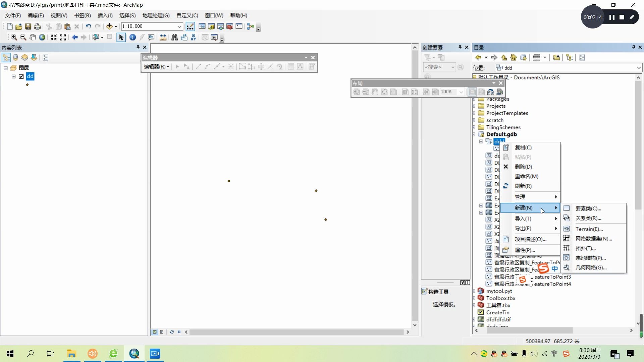Click the 刷新(R) button in context menu
Viewport: 644px width, 362px height.
click(523, 186)
